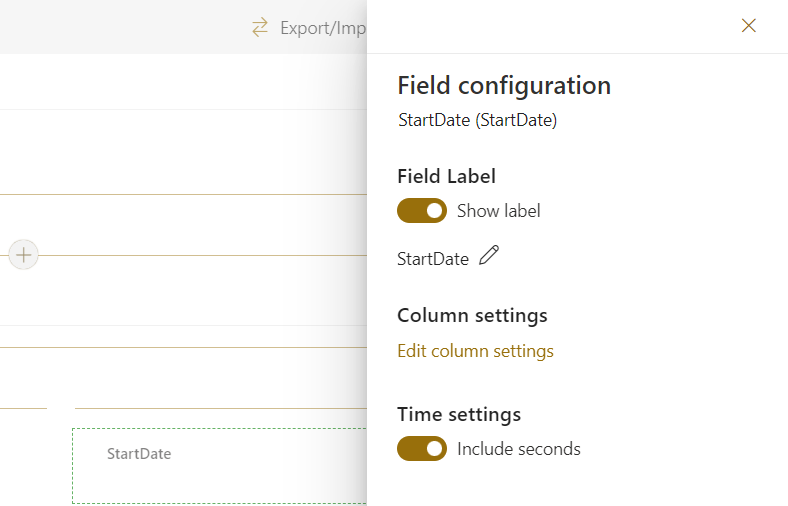Click the Column settings section heading

[472, 315]
